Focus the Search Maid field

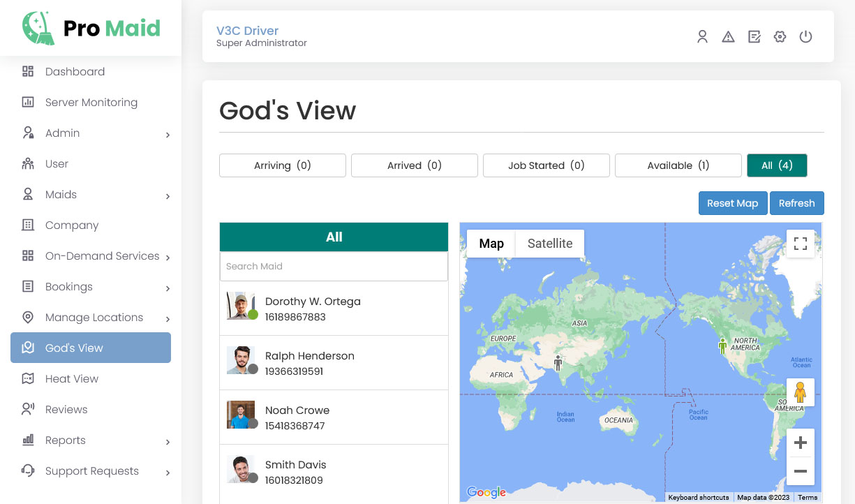(334, 266)
